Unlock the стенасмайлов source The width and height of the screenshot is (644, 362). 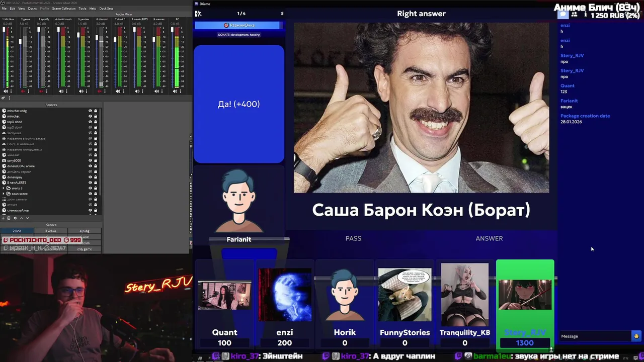pos(96,210)
